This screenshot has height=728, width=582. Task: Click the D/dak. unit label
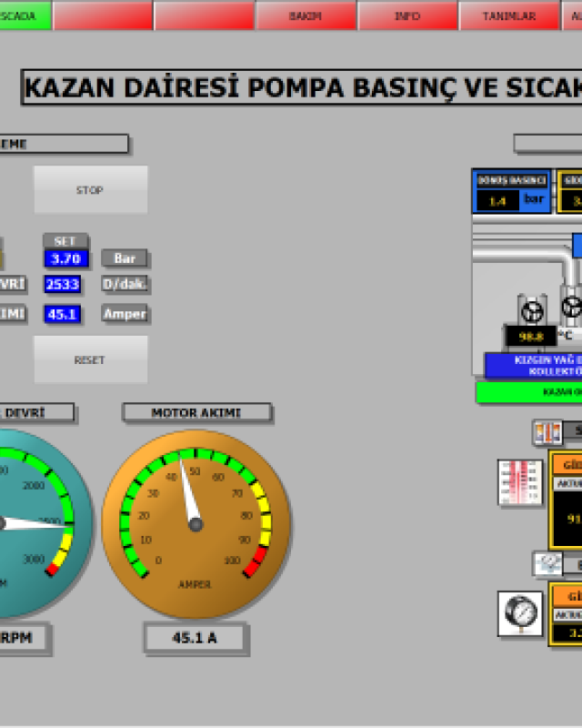coord(125,284)
